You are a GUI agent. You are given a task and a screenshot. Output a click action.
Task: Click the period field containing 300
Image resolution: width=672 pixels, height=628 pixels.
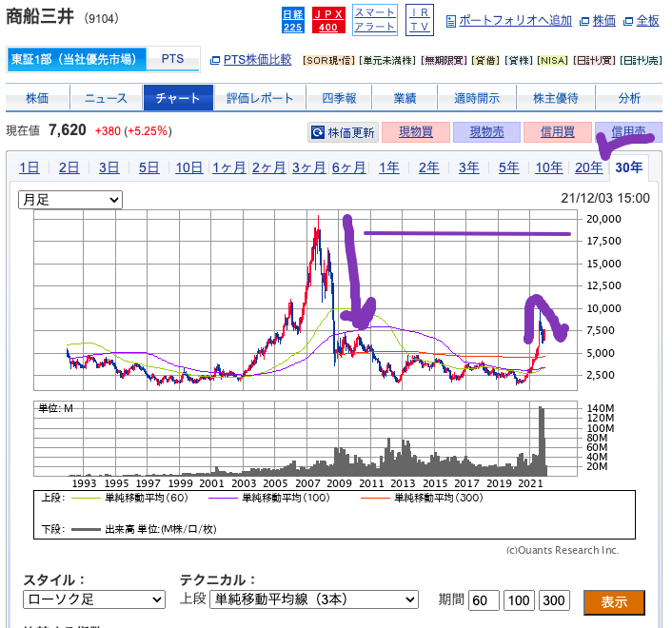(554, 600)
